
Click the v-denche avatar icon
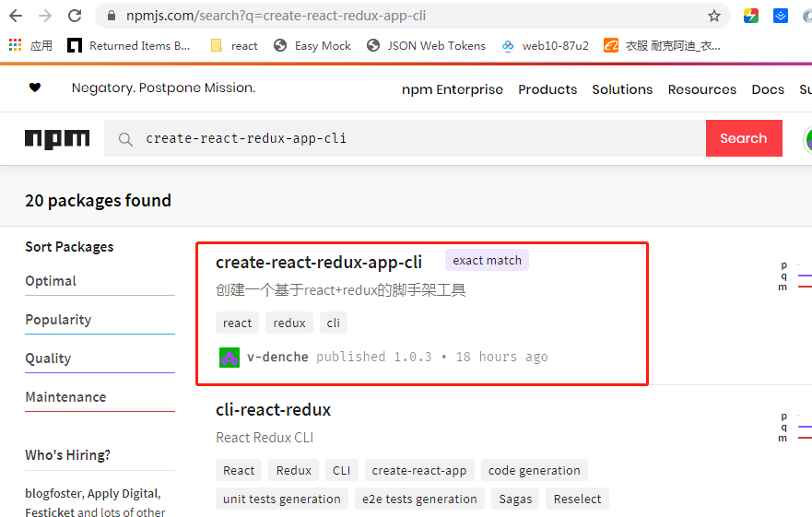pyautogui.click(x=229, y=358)
